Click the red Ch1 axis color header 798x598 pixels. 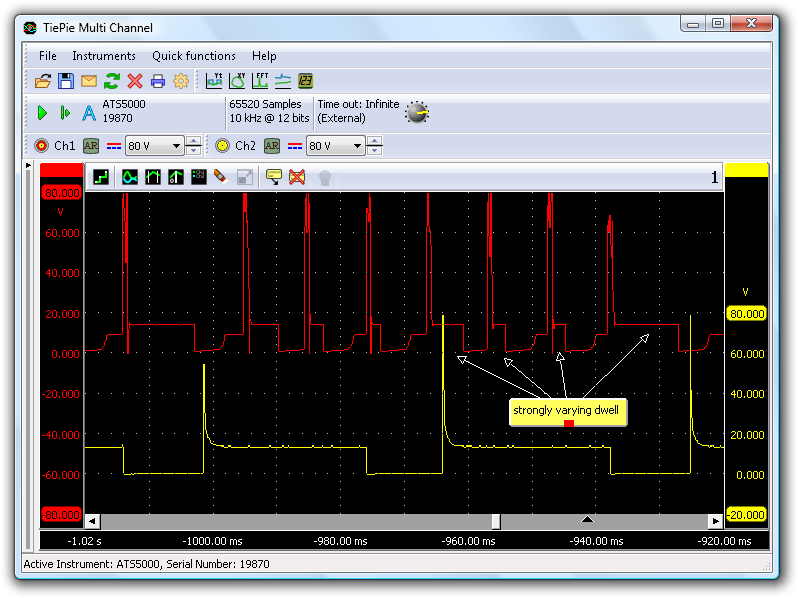tap(62, 170)
